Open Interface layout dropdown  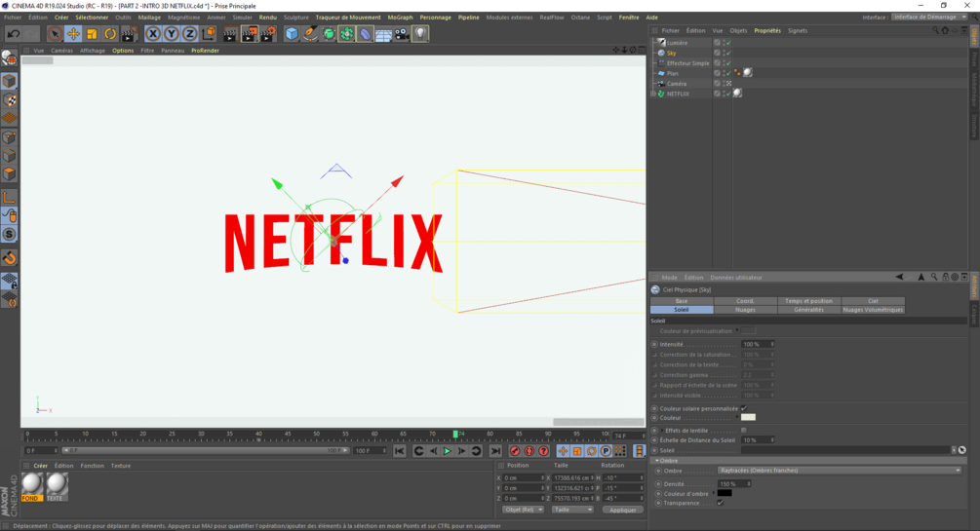pyautogui.click(x=928, y=17)
